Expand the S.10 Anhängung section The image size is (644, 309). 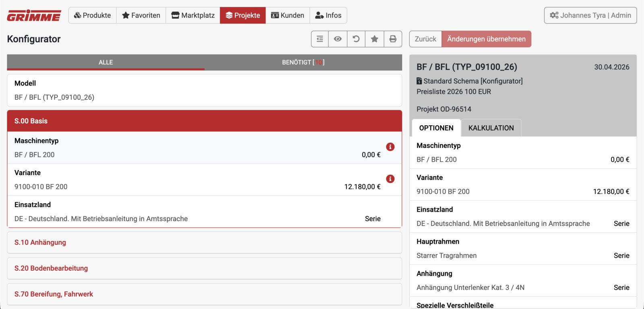(x=204, y=243)
